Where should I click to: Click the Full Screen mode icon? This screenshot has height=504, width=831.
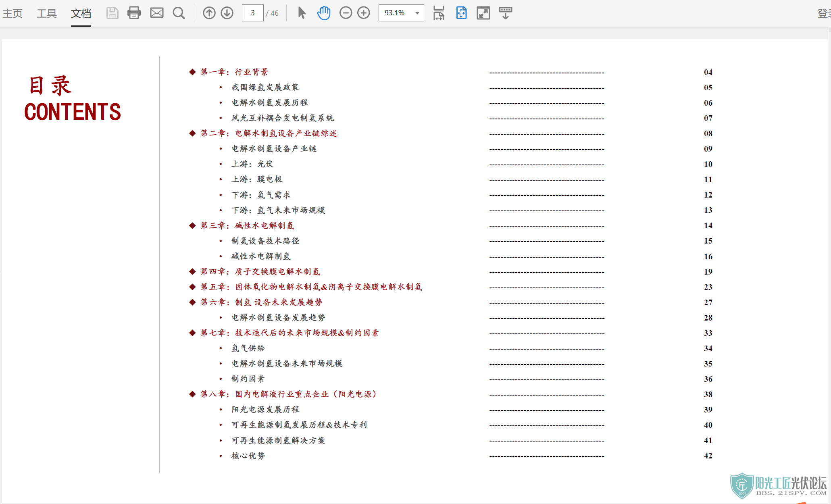tap(483, 13)
